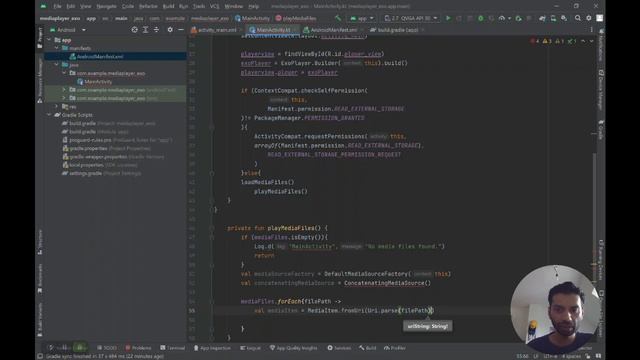This screenshot has width=640, height=360.
Task: Expand the res folder
Action: pos(57,107)
